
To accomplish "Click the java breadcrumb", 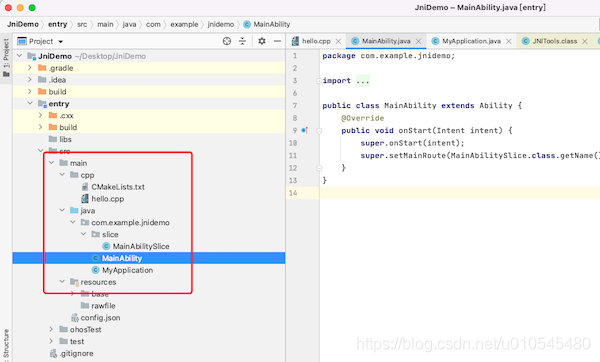I will (129, 24).
